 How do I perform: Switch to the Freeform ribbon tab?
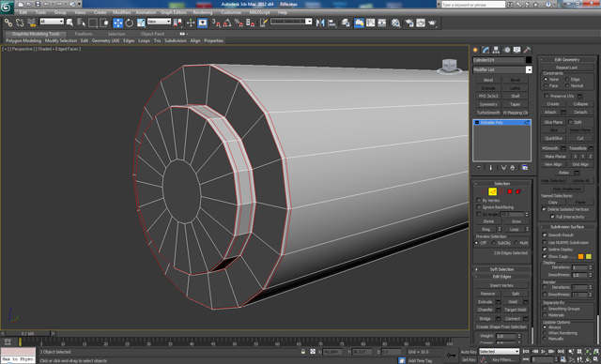point(84,34)
